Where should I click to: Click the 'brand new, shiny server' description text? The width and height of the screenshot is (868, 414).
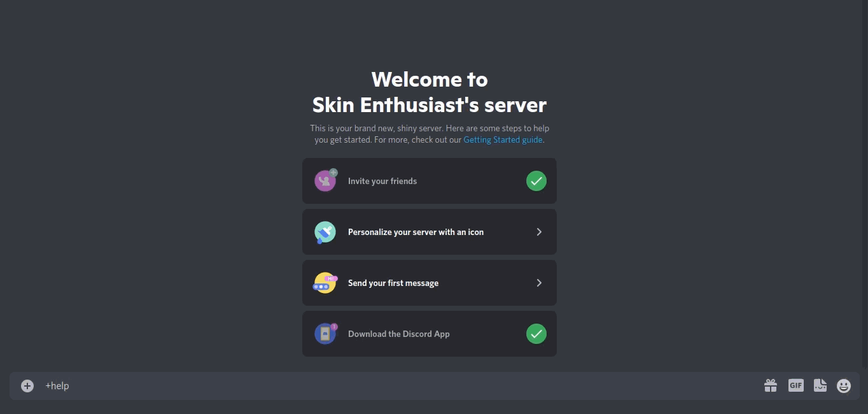coord(430,134)
